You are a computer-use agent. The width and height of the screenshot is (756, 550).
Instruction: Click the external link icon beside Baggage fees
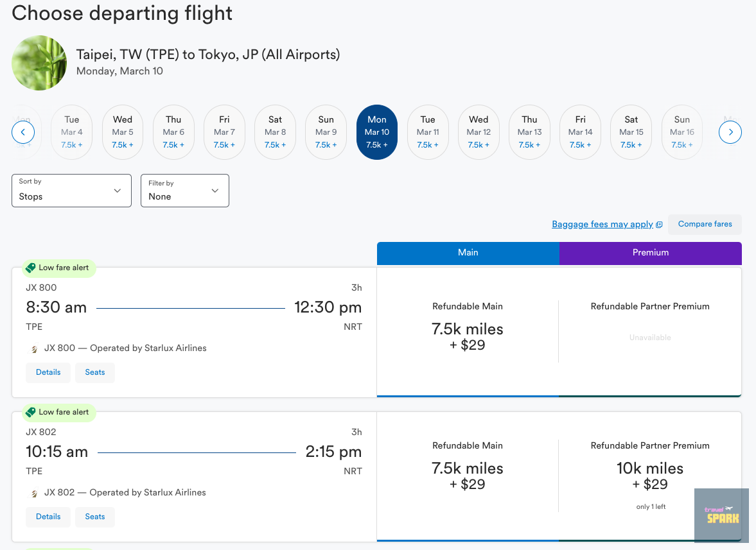point(659,225)
